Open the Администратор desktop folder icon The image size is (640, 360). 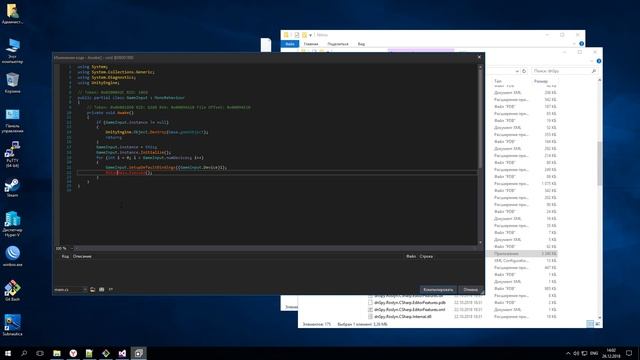[12, 13]
